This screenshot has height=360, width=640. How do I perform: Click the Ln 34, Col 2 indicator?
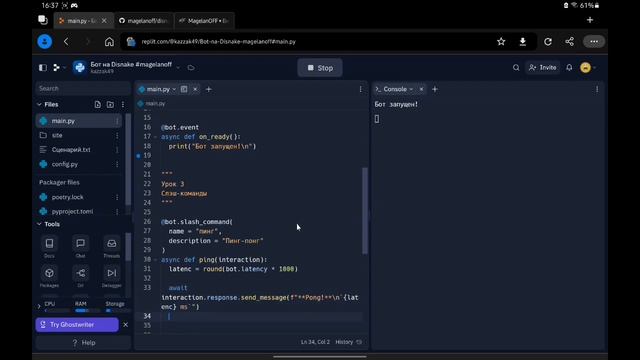315,342
